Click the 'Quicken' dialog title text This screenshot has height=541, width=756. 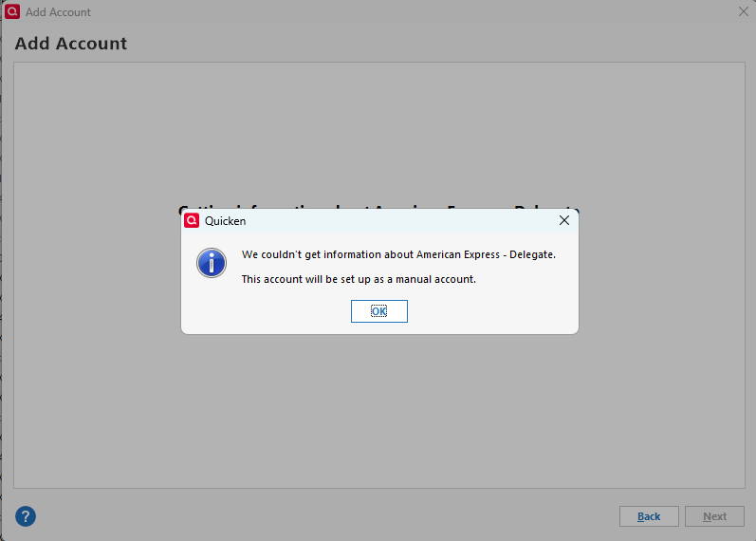click(225, 221)
